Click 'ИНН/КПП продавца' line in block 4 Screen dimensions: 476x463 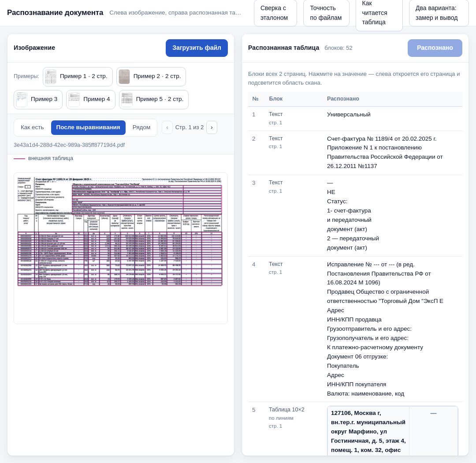[x=354, y=320]
